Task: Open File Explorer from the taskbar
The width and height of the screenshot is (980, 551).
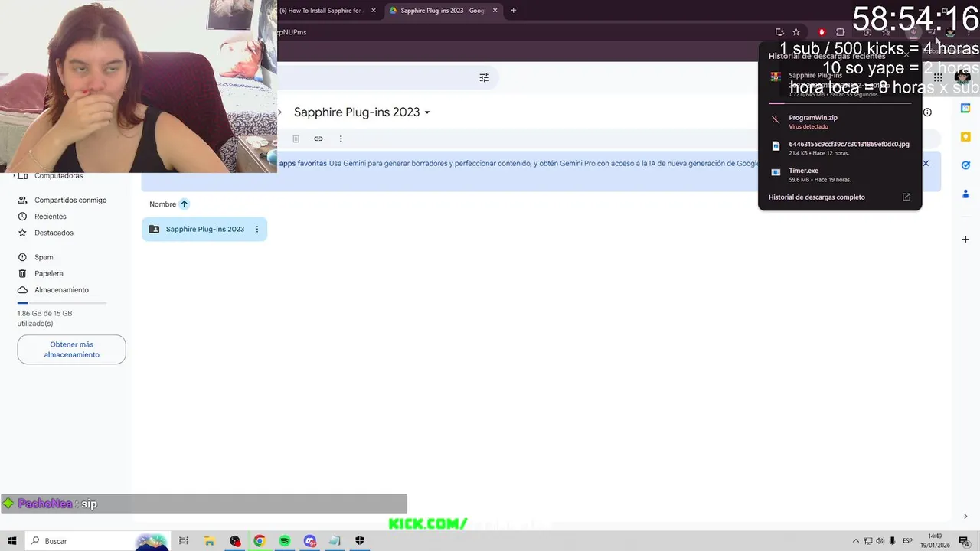Action: (209, 541)
